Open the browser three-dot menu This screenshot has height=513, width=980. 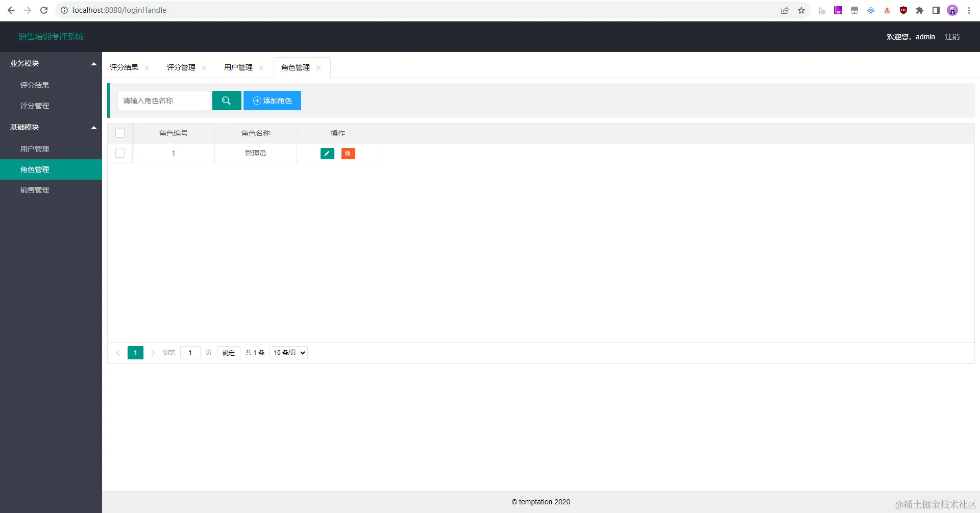(x=969, y=10)
